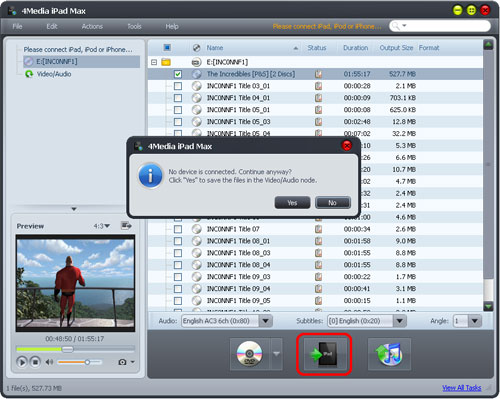Click status icon for Title 03_01 row
This screenshot has height=399, width=500.
tap(319, 86)
